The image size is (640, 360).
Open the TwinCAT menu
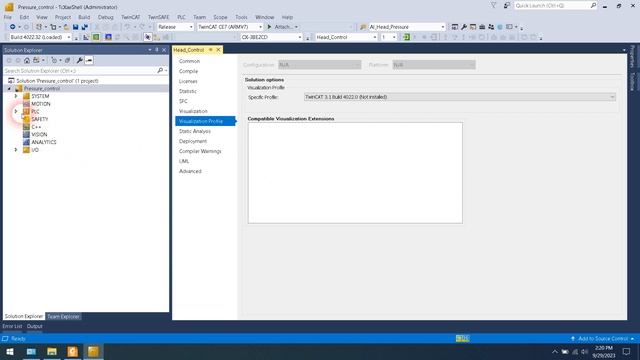131,17
